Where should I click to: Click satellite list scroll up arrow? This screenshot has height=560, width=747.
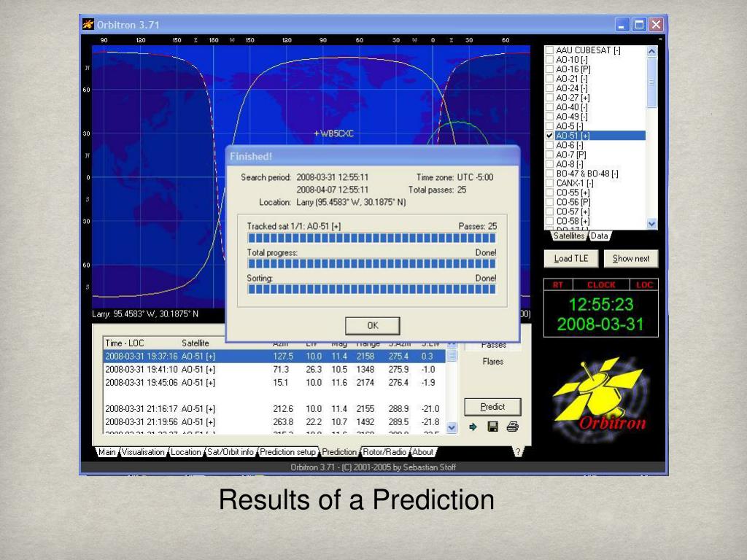pyautogui.click(x=651, y=51)
